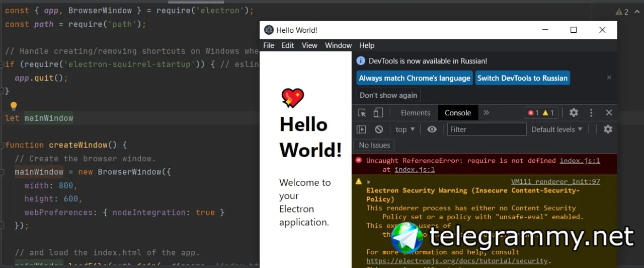Create a live expression with the eye icon
The height and width of the screenshot is (268, 644).
tap(432, 129)
